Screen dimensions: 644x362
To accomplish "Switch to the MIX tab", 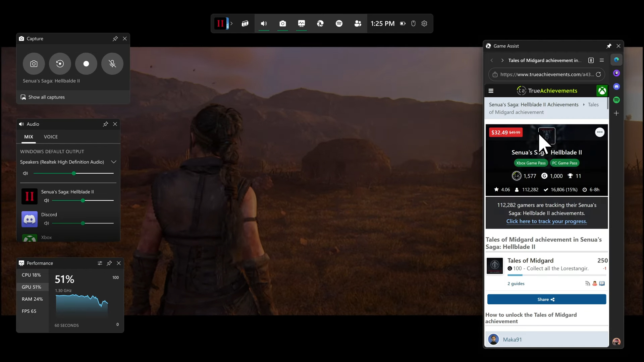I will click(x=29, y=137).
